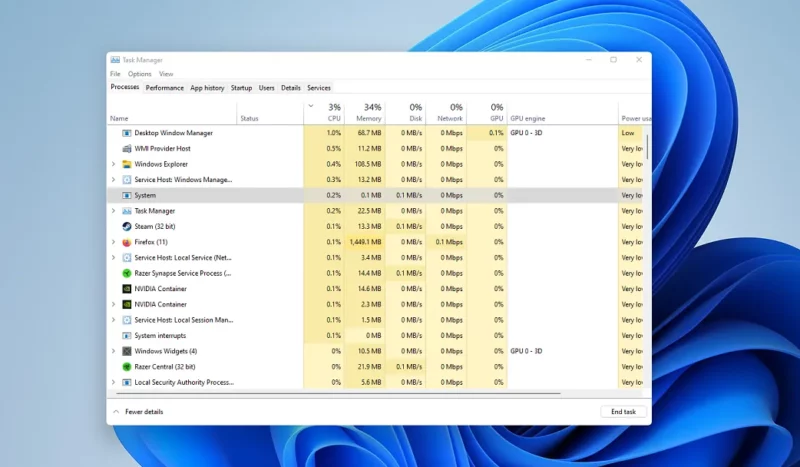Click the Service Host: Windows Manage... gear icon

coord(127,180)
